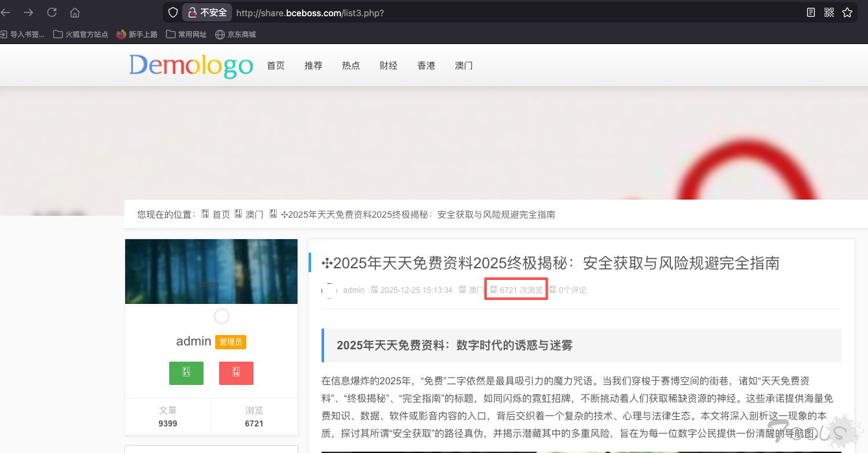Click the Demologo site logo
Viewport: 868px width, 453px height.
(x=191, y=65)
